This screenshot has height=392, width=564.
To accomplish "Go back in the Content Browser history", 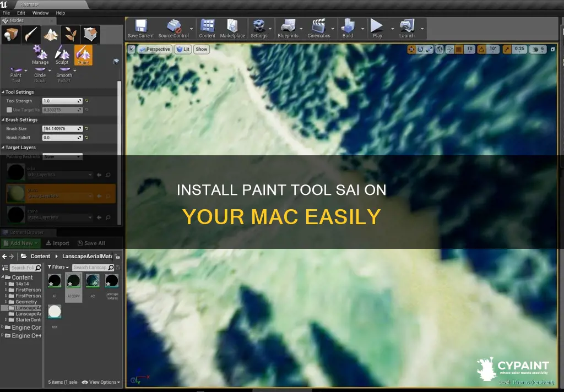I will point(4,257).
